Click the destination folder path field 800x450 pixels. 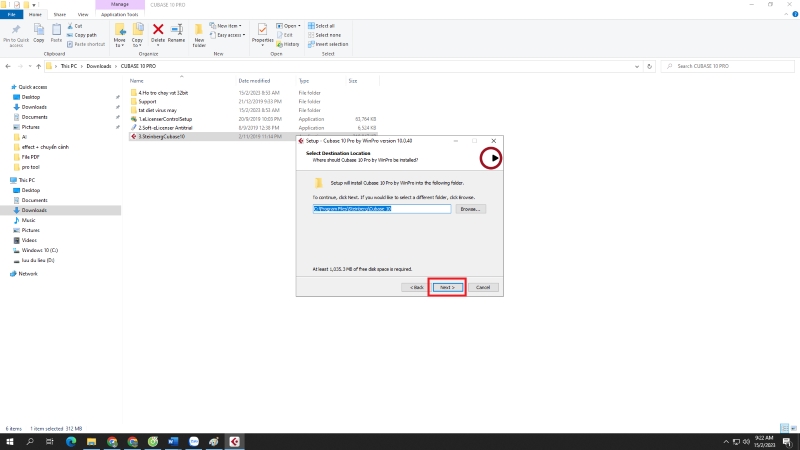coord(382,209)
